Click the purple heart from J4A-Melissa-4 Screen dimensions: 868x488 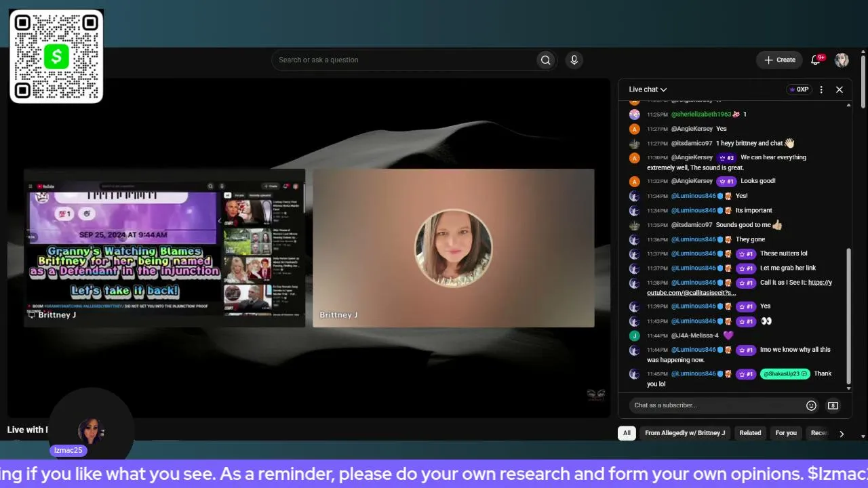pyautogui.click(x=728, y=335)
